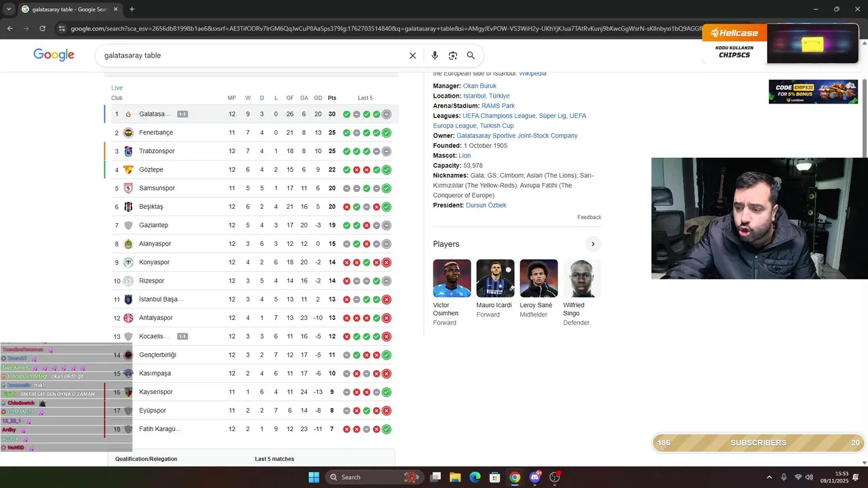Screen dimensions: 868x488
Task: Open Wilfried Singo player card
Action: [x=582, y=293]
